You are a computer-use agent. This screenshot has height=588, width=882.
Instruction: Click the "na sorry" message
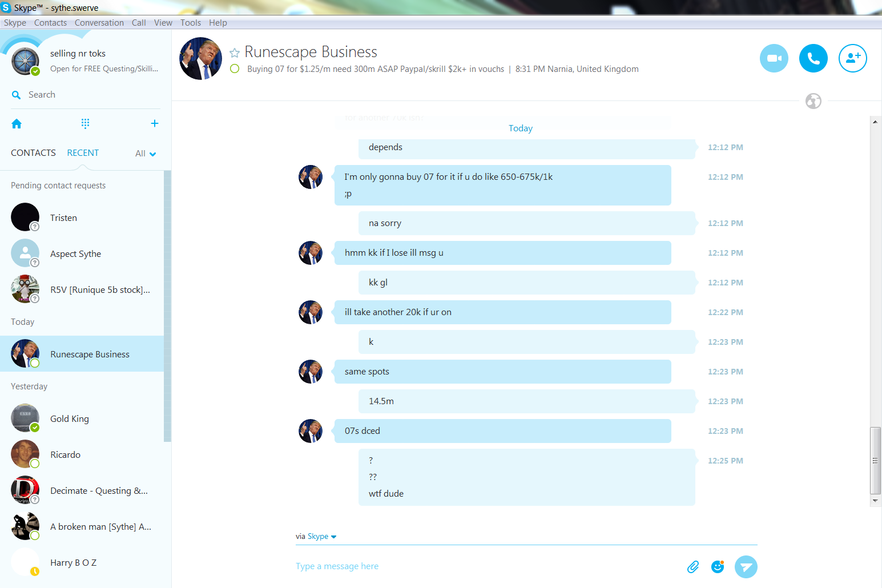pyautogui.click(x=527, y=223)
